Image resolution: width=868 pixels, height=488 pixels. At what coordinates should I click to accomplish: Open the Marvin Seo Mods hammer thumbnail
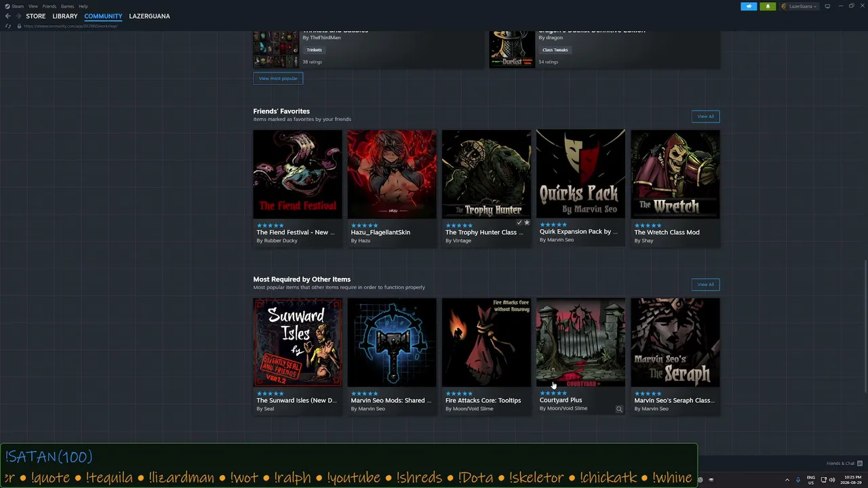click(x=392, y=342)
